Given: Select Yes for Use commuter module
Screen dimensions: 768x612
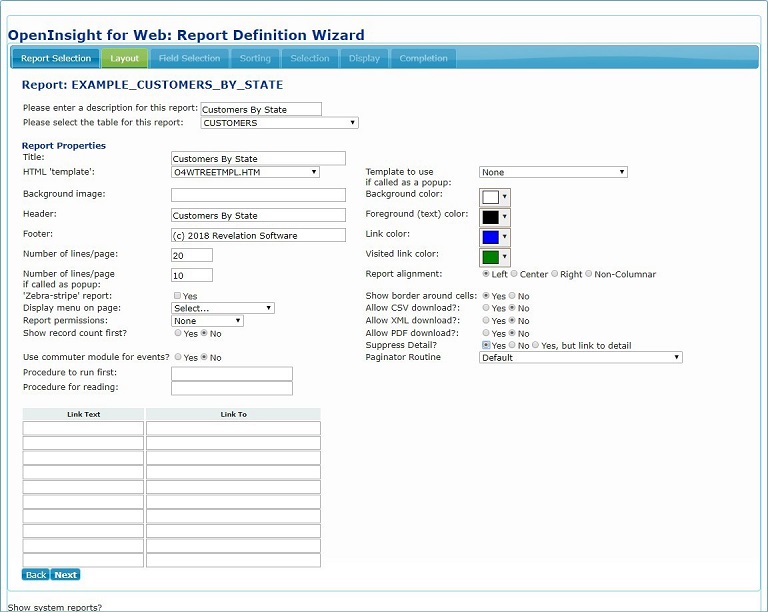Looking at the screenshot, I should tap(178, 357).
